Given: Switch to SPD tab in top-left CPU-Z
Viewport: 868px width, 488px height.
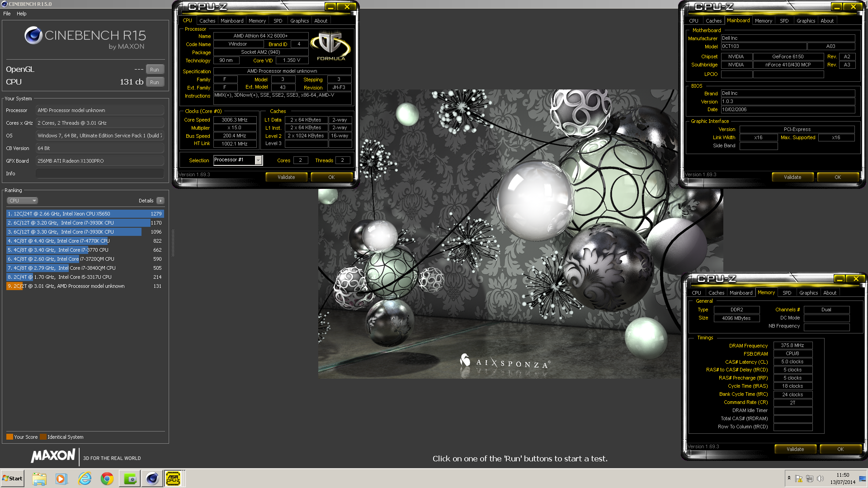Looking at the screenshot, I should (278, 21).
